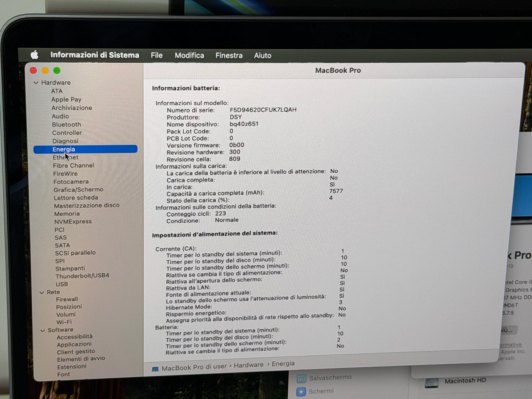Select Font under Software

pyautogui.click(x=63, y=374)
